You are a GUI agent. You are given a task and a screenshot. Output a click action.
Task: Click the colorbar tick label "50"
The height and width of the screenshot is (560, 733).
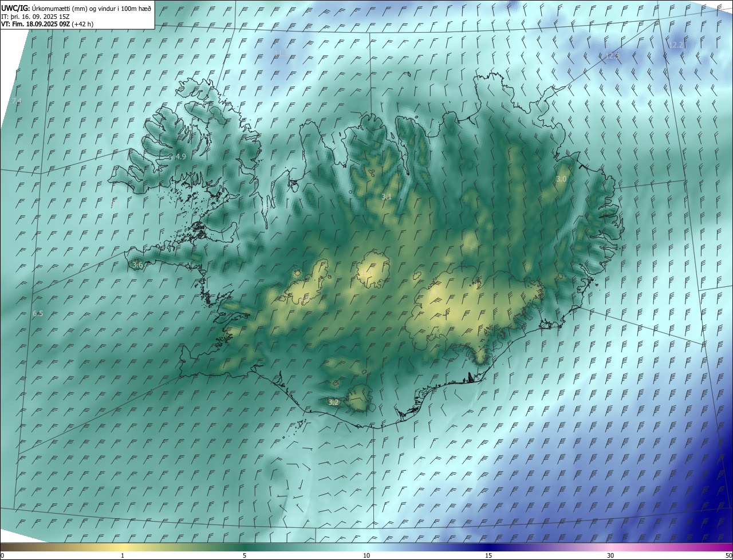click(x=728, y=555)
